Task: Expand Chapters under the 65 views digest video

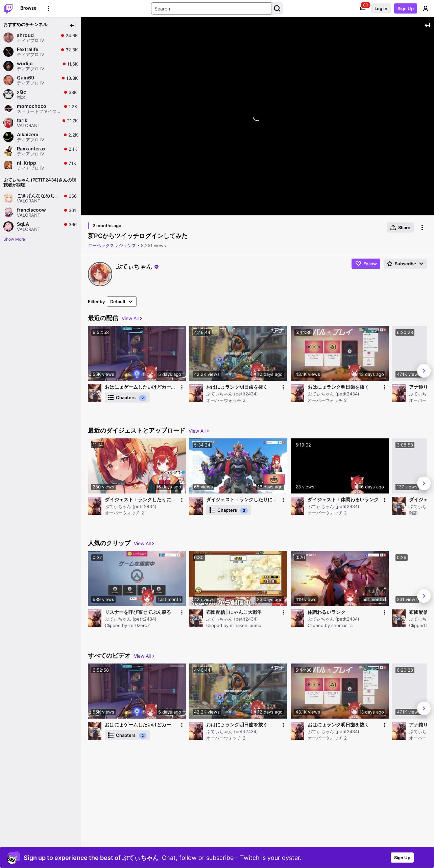Action: (x=228, y=510)
